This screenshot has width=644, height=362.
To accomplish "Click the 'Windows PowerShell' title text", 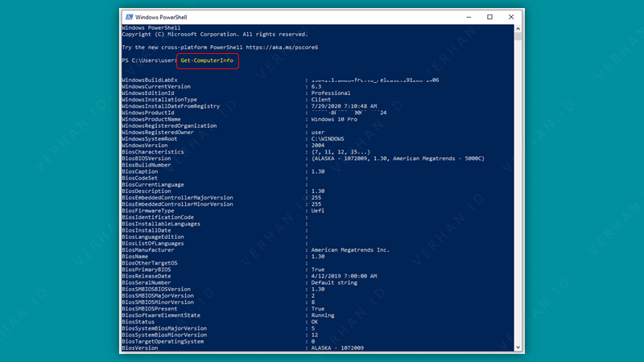I will click(161, 17).
